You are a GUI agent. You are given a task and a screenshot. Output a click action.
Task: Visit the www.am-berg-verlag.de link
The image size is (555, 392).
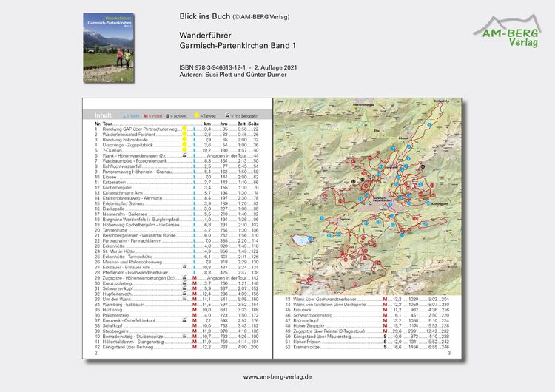277,377
